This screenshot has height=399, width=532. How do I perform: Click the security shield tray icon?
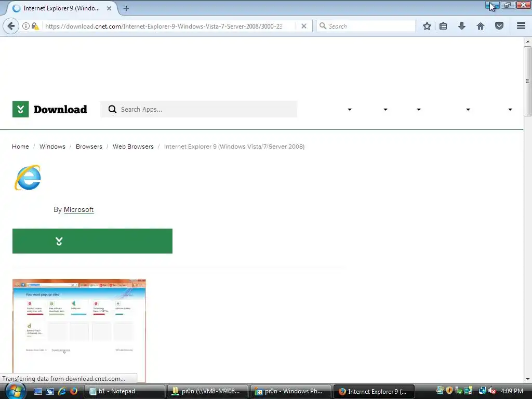tap(449, 391)
